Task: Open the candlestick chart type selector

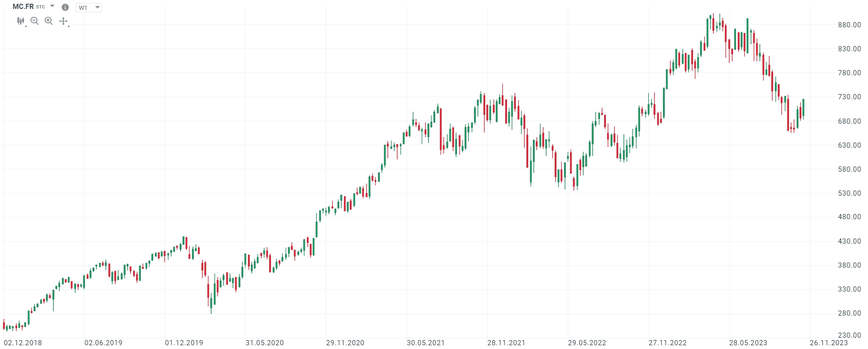Action: 20,21
